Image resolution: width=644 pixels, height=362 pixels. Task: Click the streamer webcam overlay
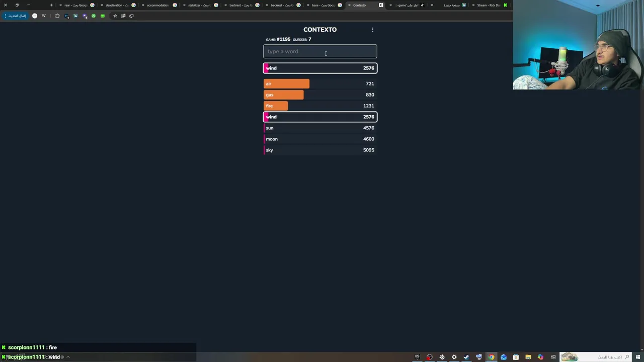578,45
